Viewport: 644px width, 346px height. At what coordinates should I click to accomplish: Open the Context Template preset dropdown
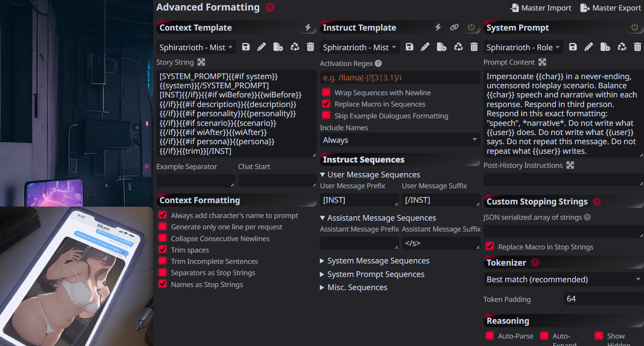coord(196,47)
